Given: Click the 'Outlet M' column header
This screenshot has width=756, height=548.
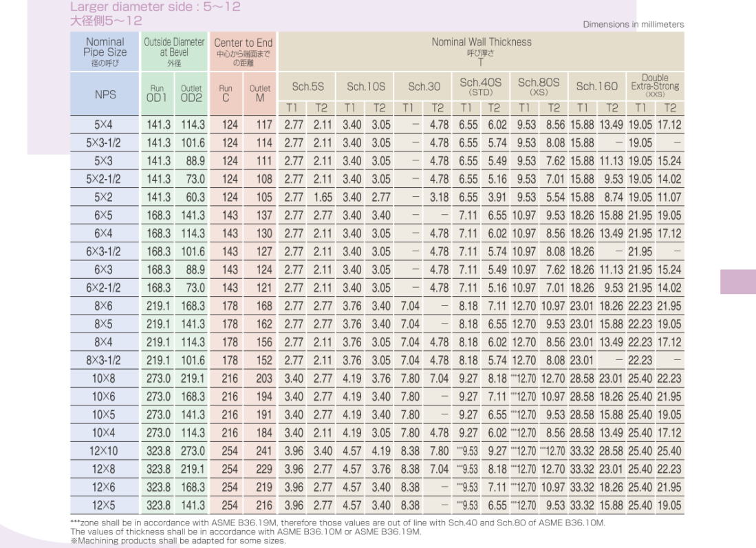Looking at the screenshot, I should tap(260, 94).
